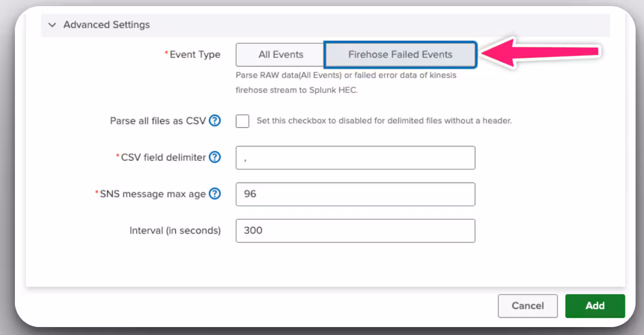Choose Firehose Failed Events option
Viewport: 644px width, 335px height.
tap(400, 55)
